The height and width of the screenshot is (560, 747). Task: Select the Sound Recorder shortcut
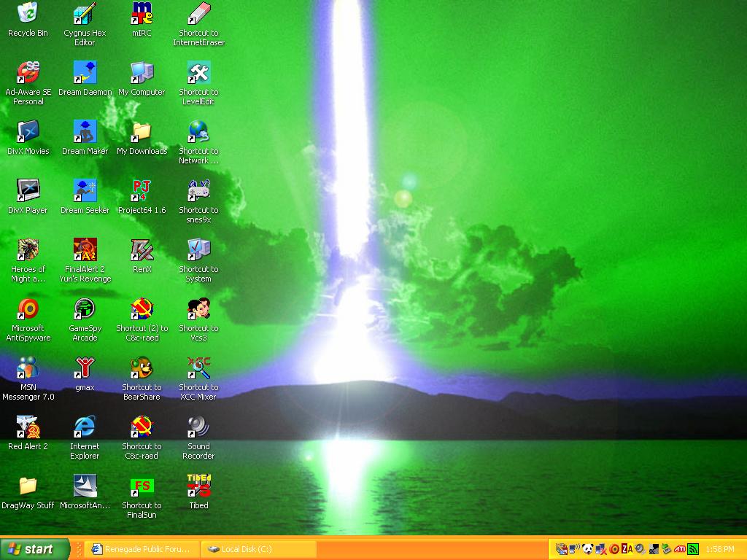point(198,427)
